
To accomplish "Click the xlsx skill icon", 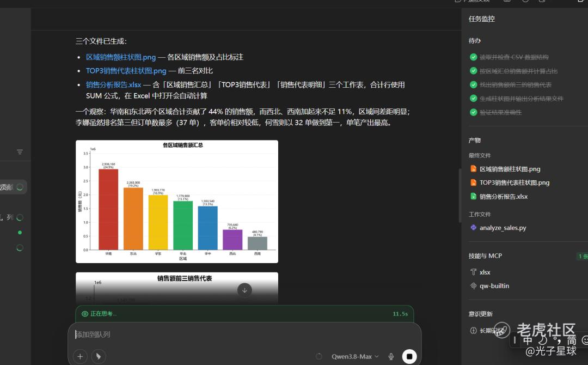I will click(473, 272).
